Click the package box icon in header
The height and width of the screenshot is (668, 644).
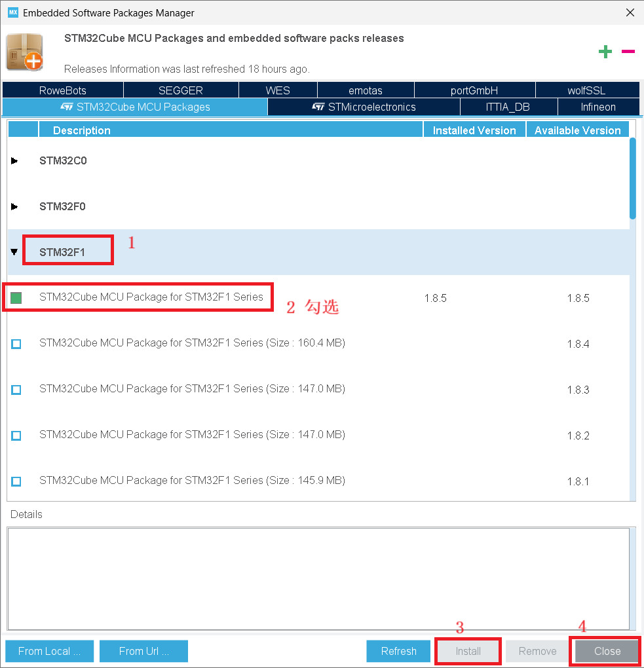click(x=25, y=52)
